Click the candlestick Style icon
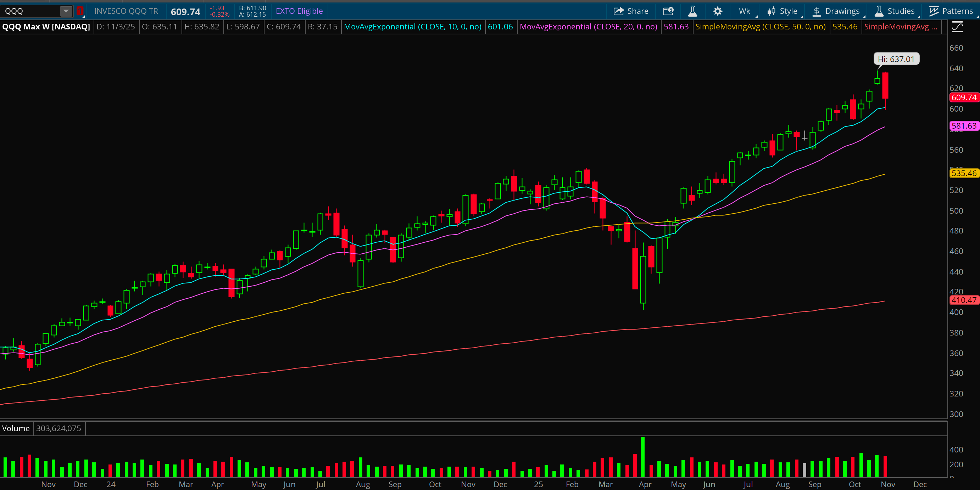Viewport: 980px width, 490px height. coord(771,11)
